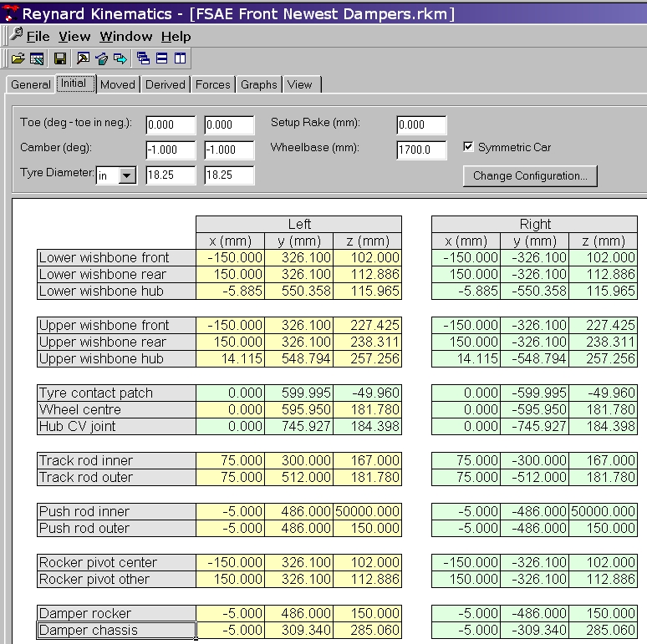Select the Rocker pivot center row label
Image resolution: width=647 pixels, height=644 pixels.
pyautogui.click(x=116, y=563)
